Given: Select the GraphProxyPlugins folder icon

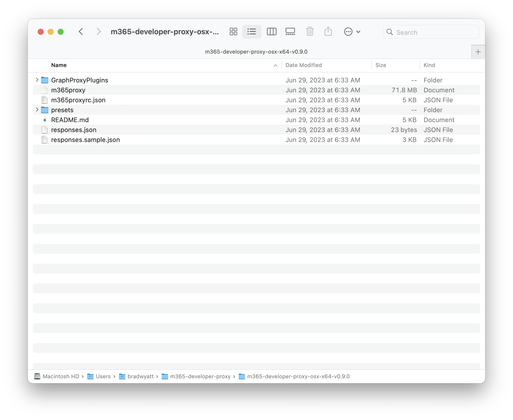Looking at the screenshot, I should coord(45,80).
